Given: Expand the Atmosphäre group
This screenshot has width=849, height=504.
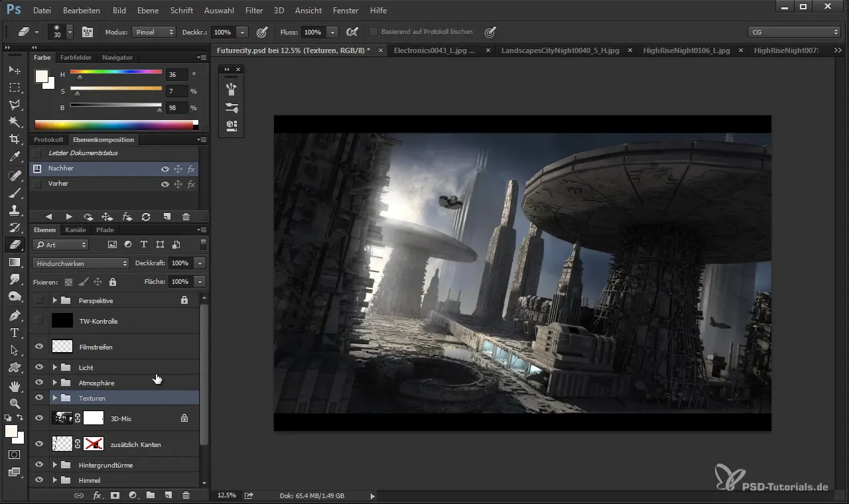Looking at the screenshot, I should (x=55, y=383).
